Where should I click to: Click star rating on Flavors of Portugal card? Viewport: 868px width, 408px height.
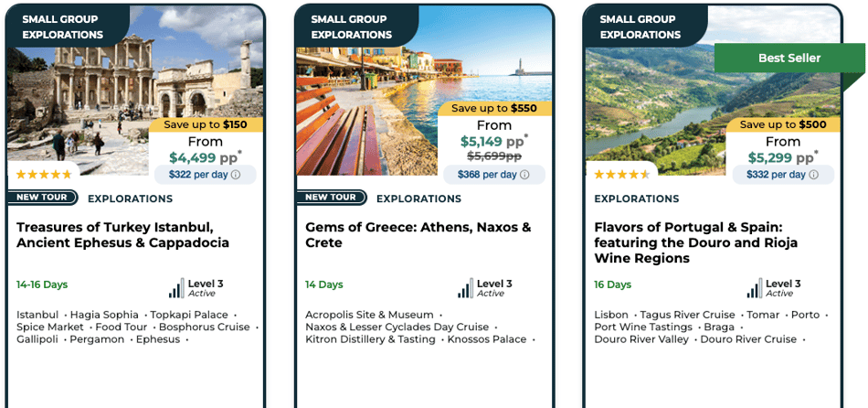621,175
